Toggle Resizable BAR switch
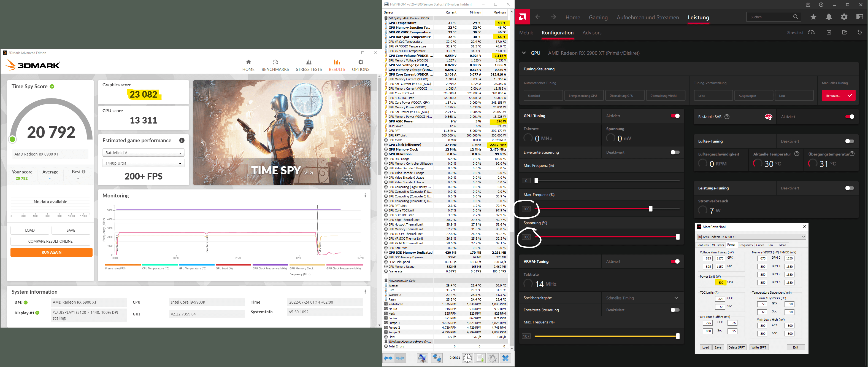 tap(850, 117)
